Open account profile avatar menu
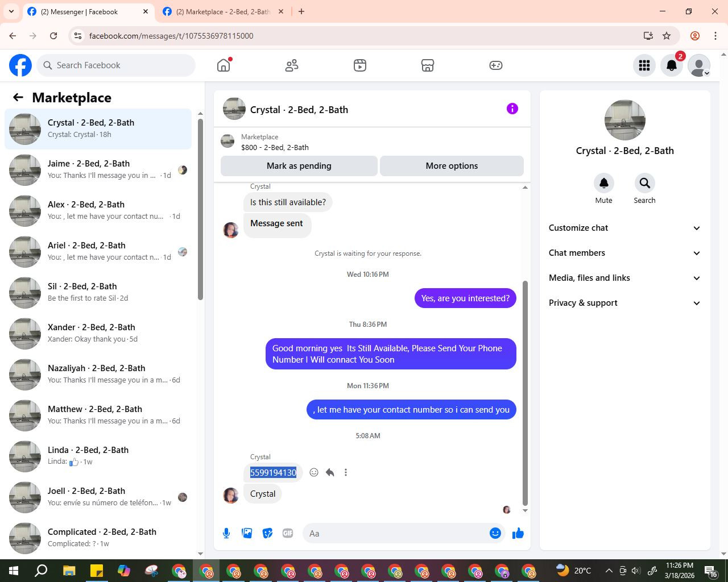This screenshot has width=728, height=582. pos(699,65)
